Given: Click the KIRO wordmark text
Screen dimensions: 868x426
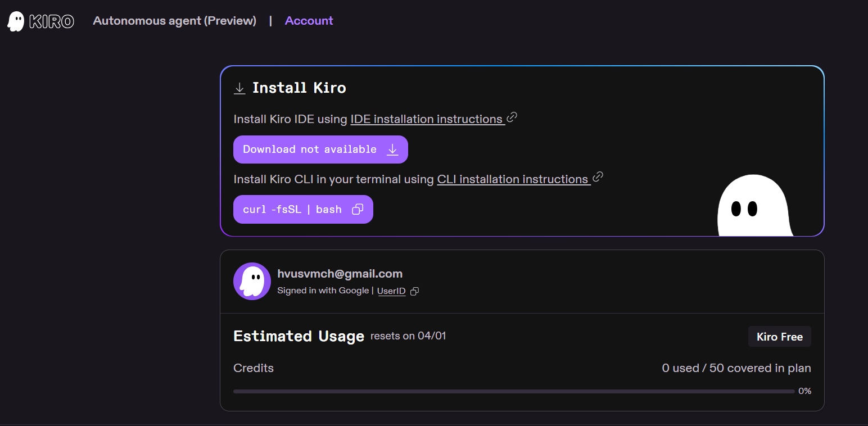Looking at the screenshot, I should coord(51,21).
